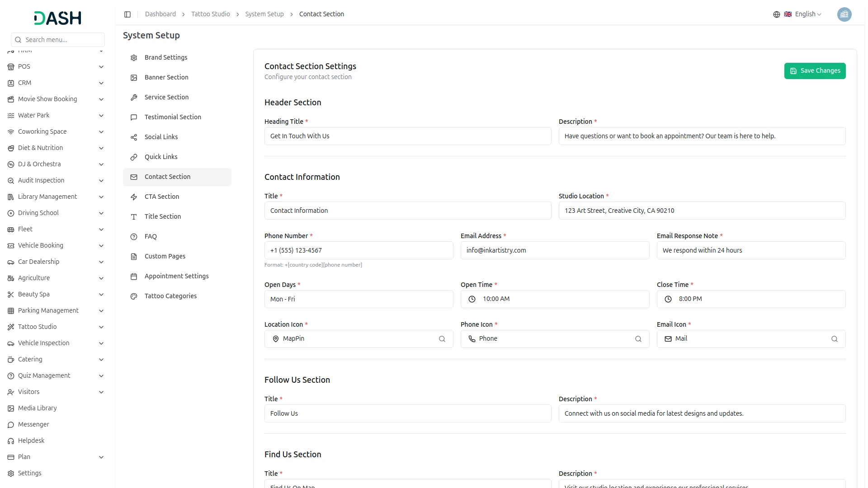Expand the Coworking Space menu chevron
Viewport: 868px width, 488px height.
101,132
